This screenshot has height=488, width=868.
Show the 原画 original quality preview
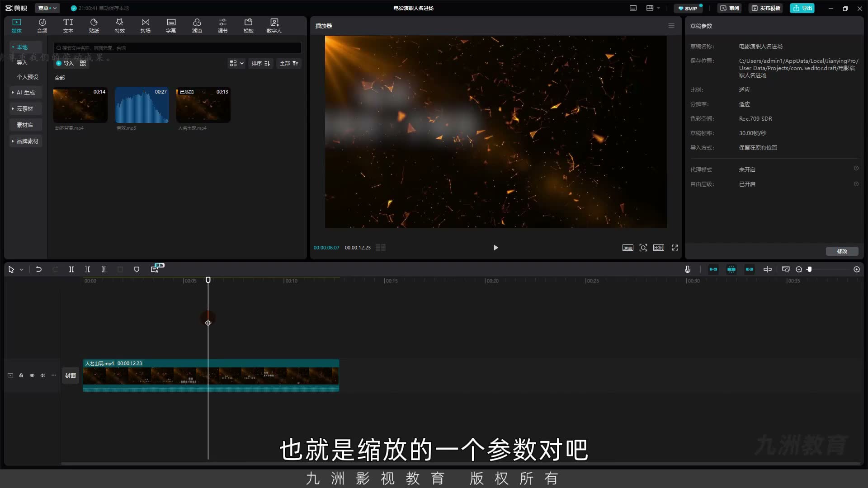point(628,248)
